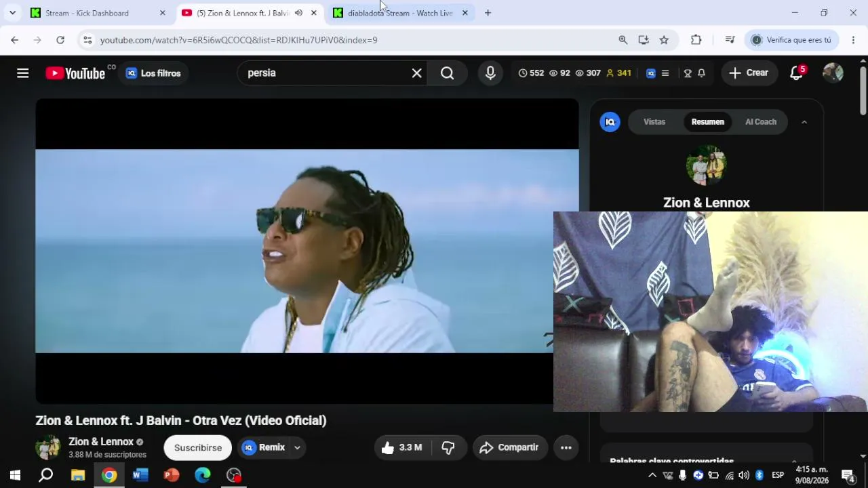Reload the current page
Image resolution: width=868 pixels, height=488 pixels.
coord(60,40)
